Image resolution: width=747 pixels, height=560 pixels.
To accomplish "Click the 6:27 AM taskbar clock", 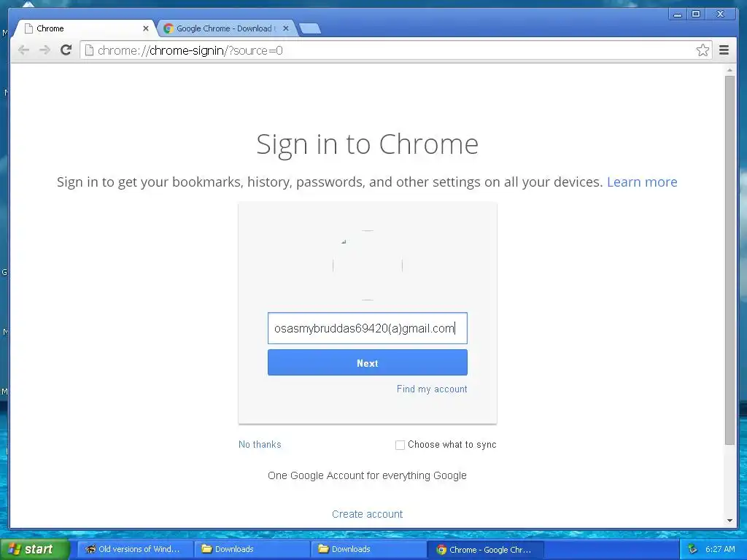I will pos(720,549).
